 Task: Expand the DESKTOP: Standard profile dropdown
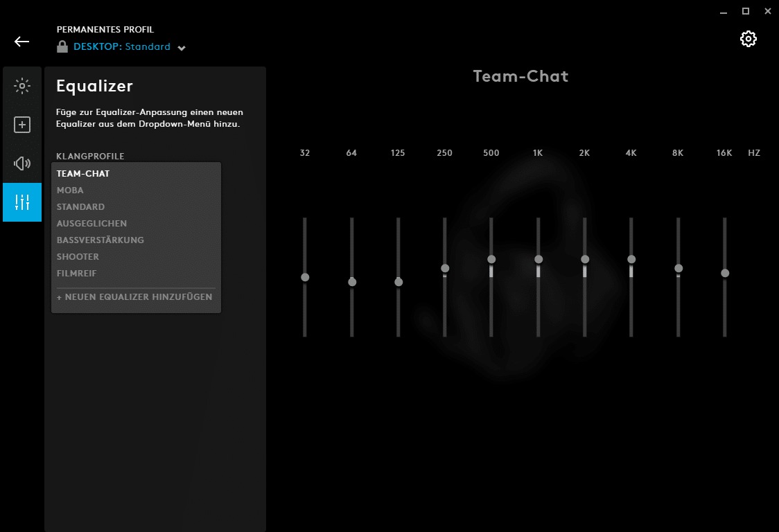coord(182,48)
